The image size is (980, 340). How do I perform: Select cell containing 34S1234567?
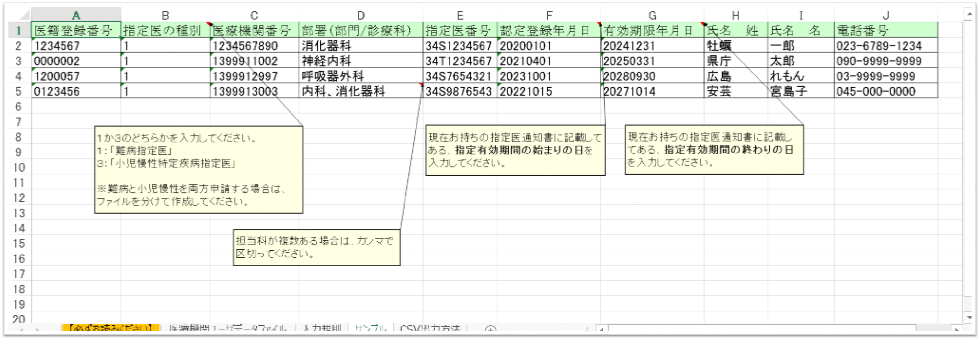(460, 45)
